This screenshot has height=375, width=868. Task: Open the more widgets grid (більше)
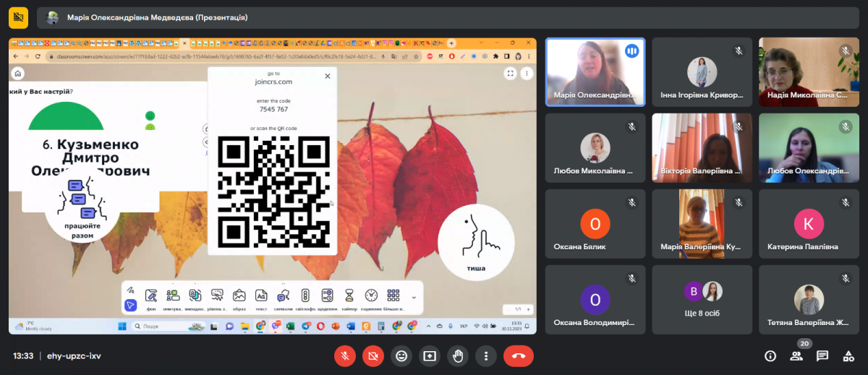click(x=393, y=298)
